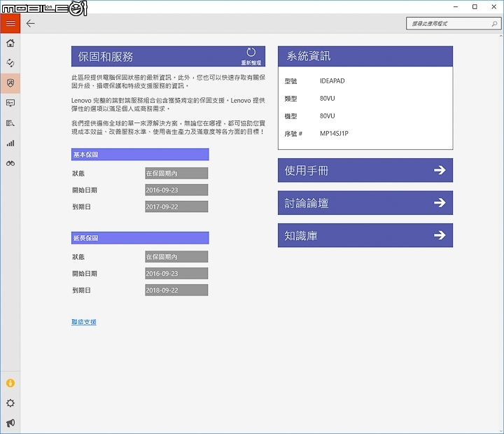
Task: Open the hamburger menu
Action: 10,24
